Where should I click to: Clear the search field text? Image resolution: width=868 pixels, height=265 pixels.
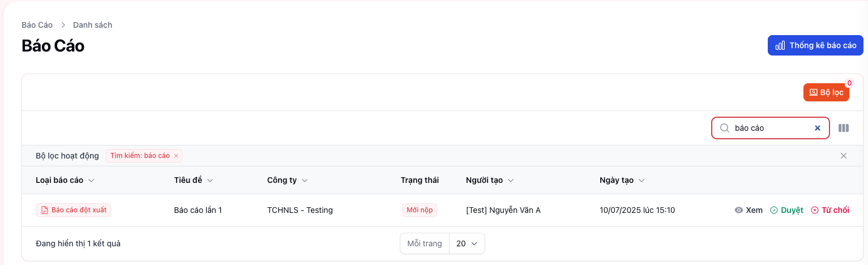point(818,128)
